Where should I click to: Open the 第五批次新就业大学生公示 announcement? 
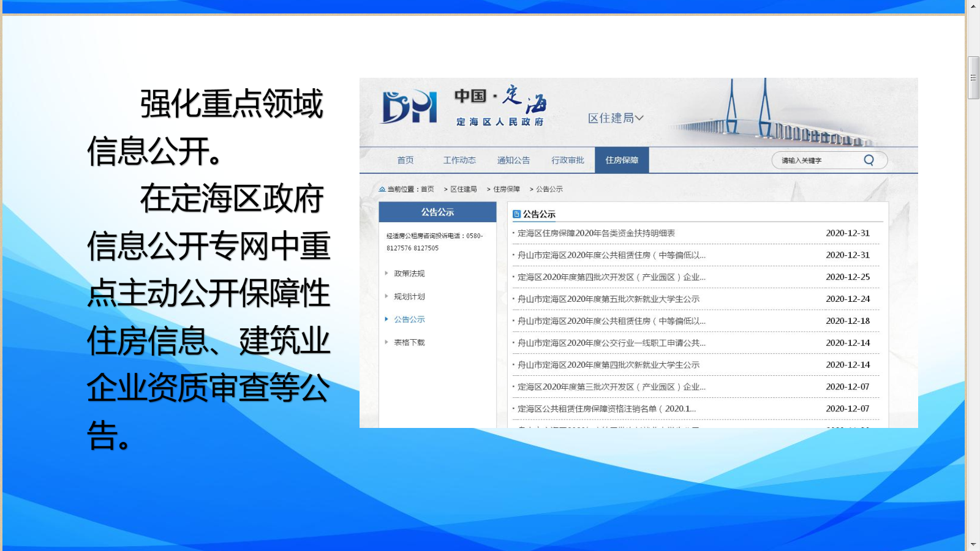[x=608, y=299]
